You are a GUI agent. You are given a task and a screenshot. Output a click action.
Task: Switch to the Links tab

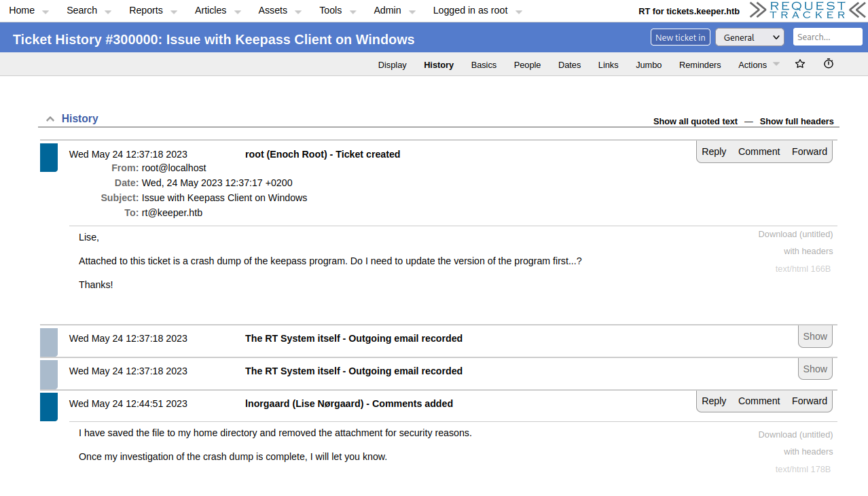point(608,65)
